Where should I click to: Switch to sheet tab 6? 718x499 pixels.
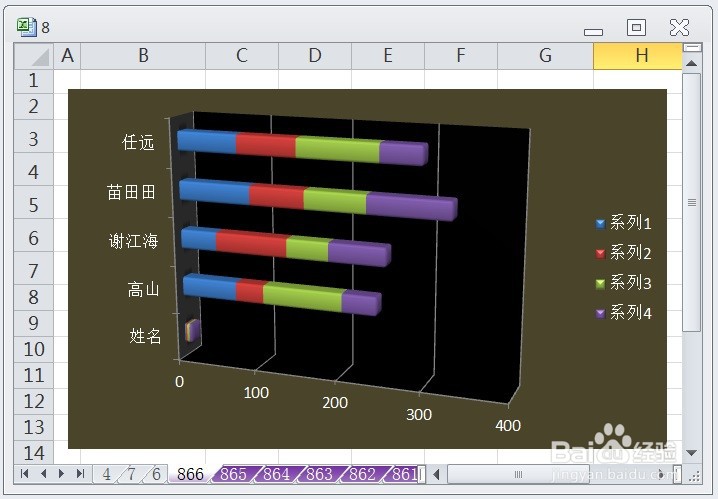point(156,474)
